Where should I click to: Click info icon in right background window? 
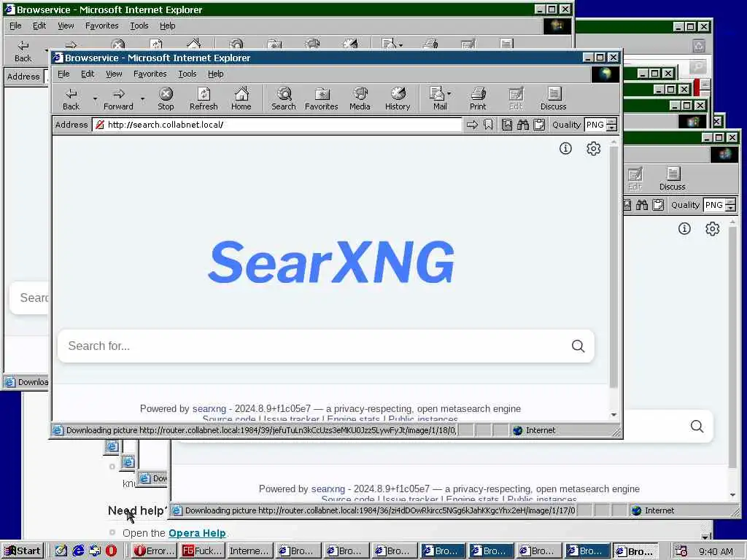pyautogui.click(x=684, y=228)
